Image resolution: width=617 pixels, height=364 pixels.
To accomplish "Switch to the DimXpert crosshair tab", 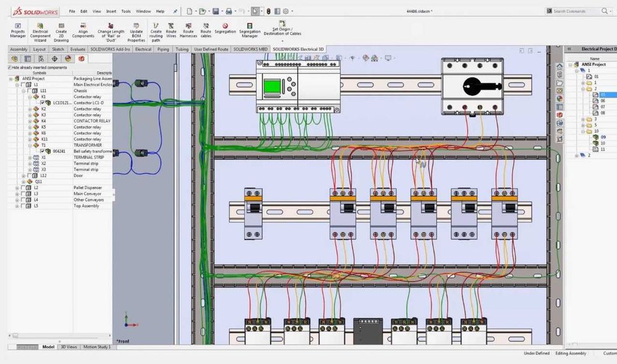I will (x=54, y=59).
